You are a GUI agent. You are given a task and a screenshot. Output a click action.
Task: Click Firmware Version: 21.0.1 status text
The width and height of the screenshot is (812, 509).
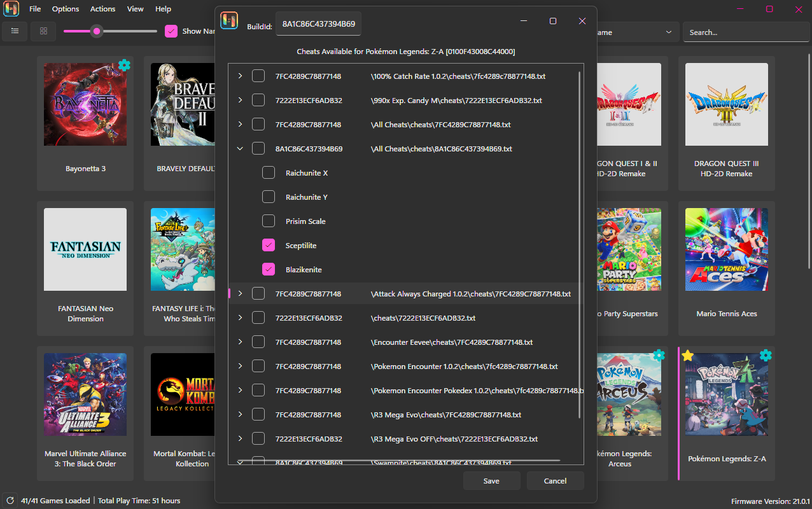(769, 501)
